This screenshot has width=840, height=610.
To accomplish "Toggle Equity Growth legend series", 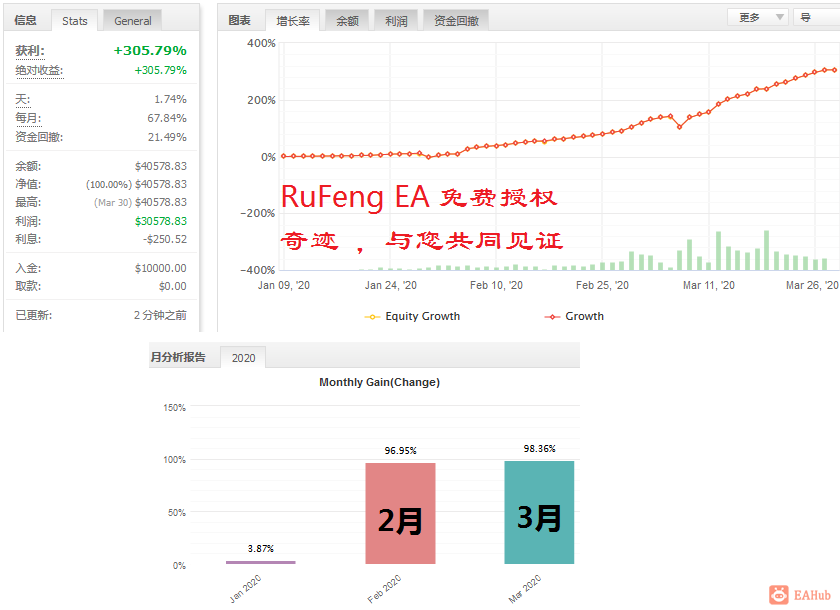I will pyautogui.click(x=412, y=317).
